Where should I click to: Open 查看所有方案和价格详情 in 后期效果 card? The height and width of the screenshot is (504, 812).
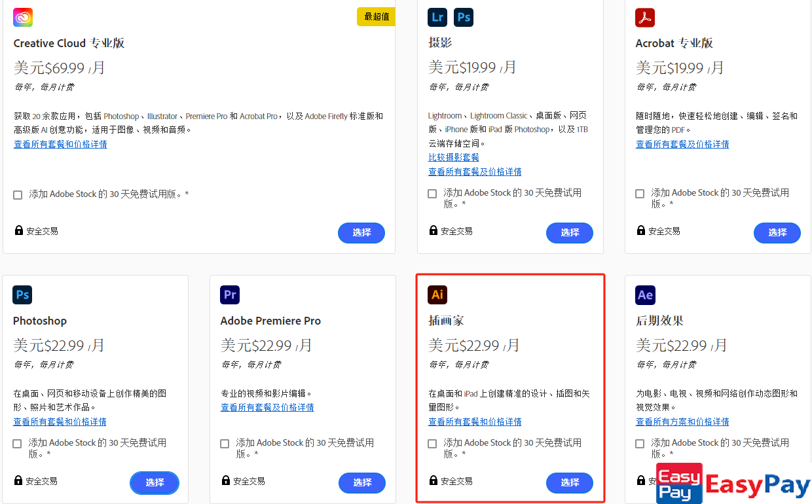682,422
